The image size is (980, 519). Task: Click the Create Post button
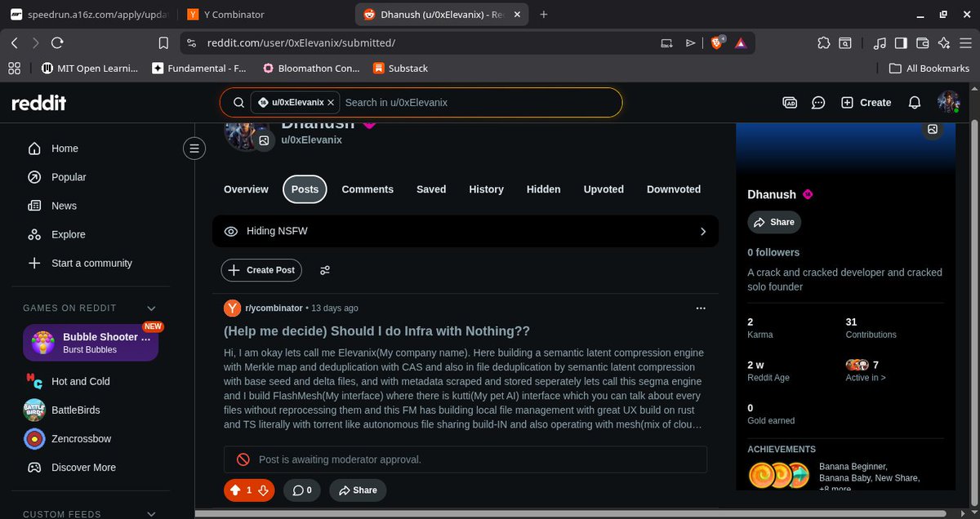(261, 270)
